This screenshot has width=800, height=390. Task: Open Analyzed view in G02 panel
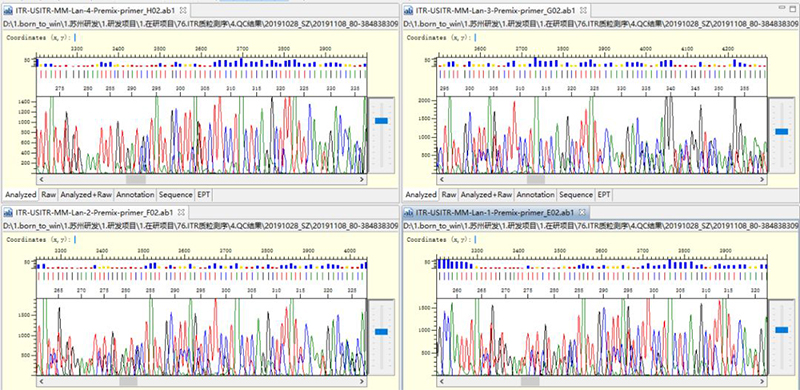pos(421,194)
